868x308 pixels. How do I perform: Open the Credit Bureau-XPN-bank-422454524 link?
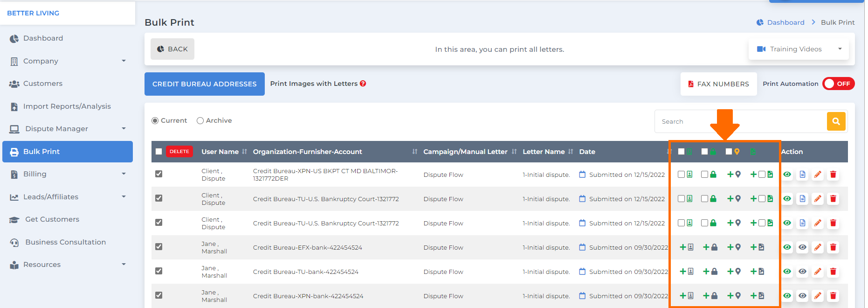(308, 296)
